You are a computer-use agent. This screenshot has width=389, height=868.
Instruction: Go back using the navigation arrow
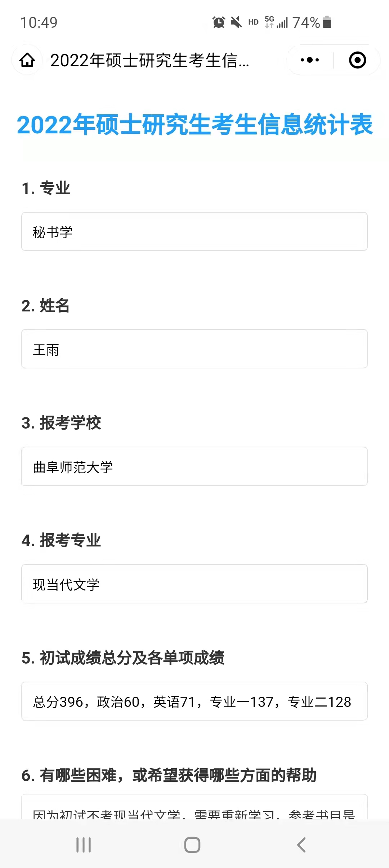[x=301, y=845]
